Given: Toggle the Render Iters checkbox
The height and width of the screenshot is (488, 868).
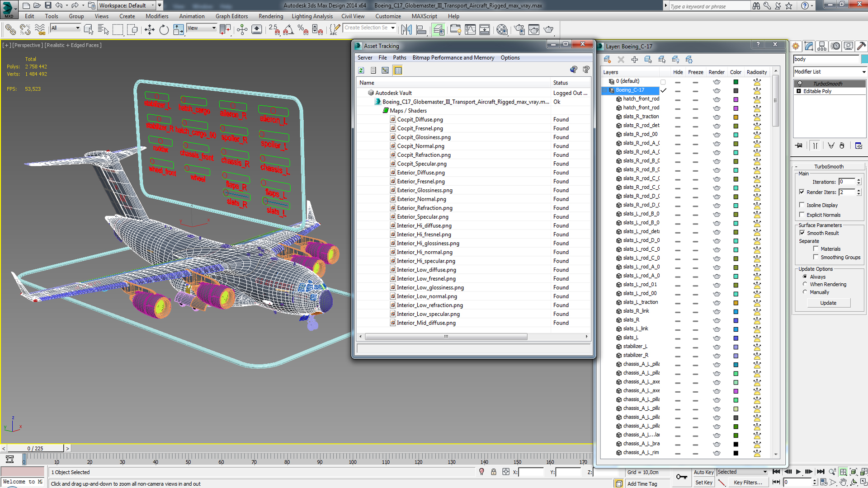Looking at the screenshot, I should [x=802, y=192].
